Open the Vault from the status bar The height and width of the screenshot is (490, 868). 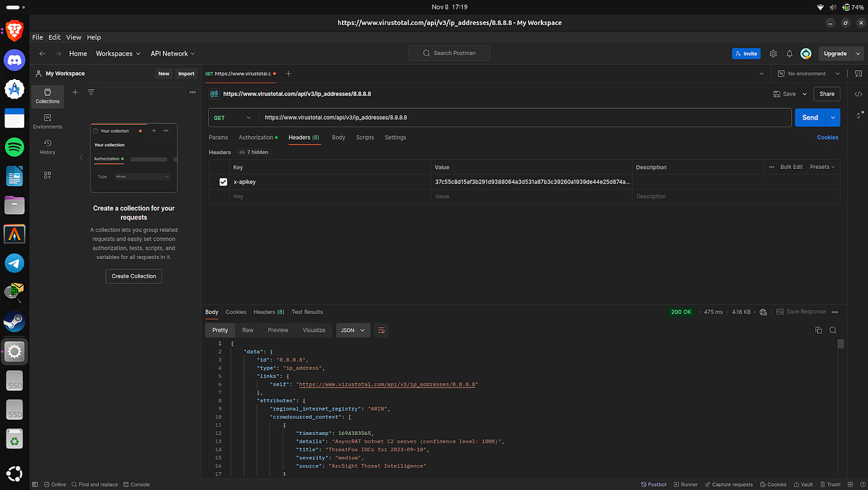(803, 484)
